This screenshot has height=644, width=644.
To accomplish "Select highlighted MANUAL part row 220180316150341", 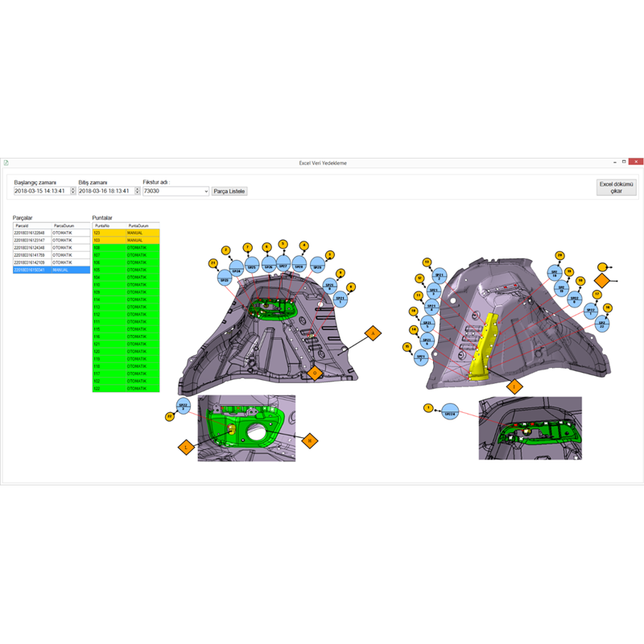I will pos(52,270).
